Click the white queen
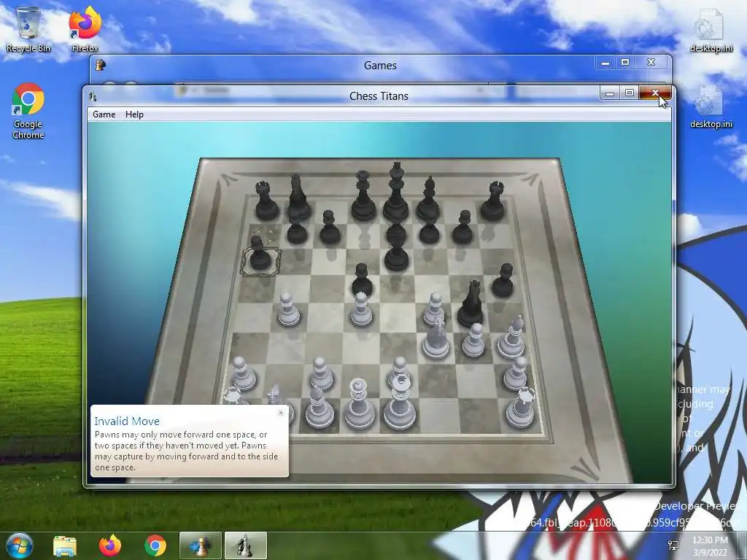The width and height of the screenshot is (747, 560). coord(359,405)
